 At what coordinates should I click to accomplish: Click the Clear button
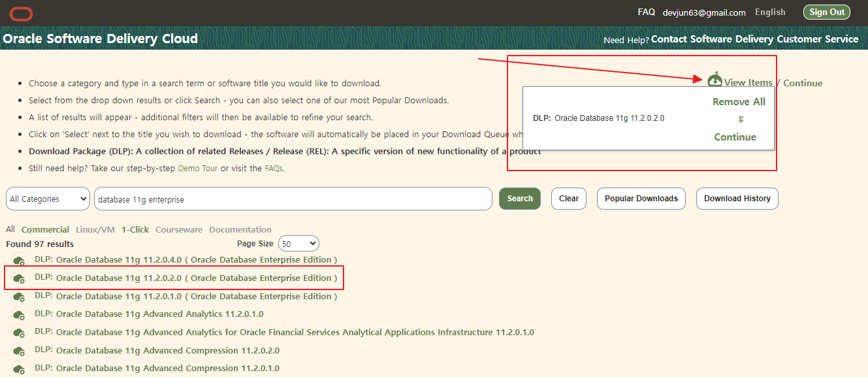[x=569, y=199]
